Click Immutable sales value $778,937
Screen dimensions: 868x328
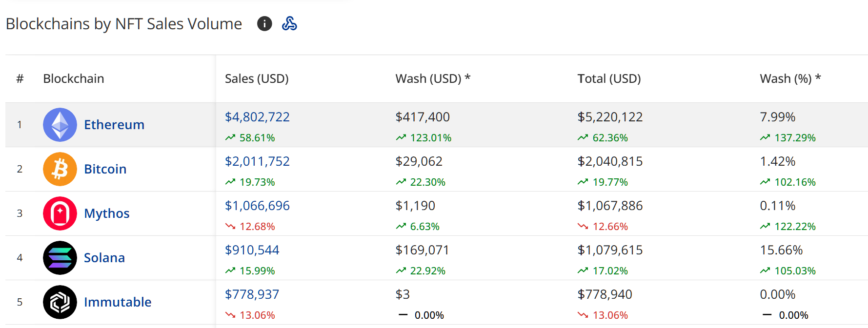pyautogui.click(x=252, y=294)
